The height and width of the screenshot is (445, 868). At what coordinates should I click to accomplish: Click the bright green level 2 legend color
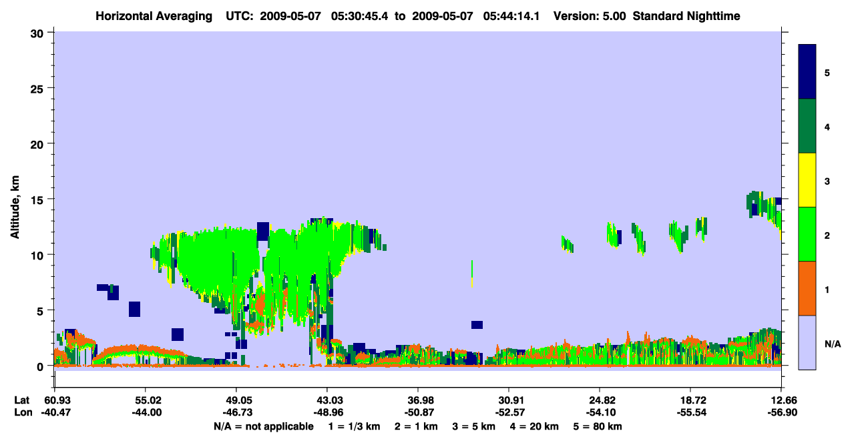click(x=807, y=234)
